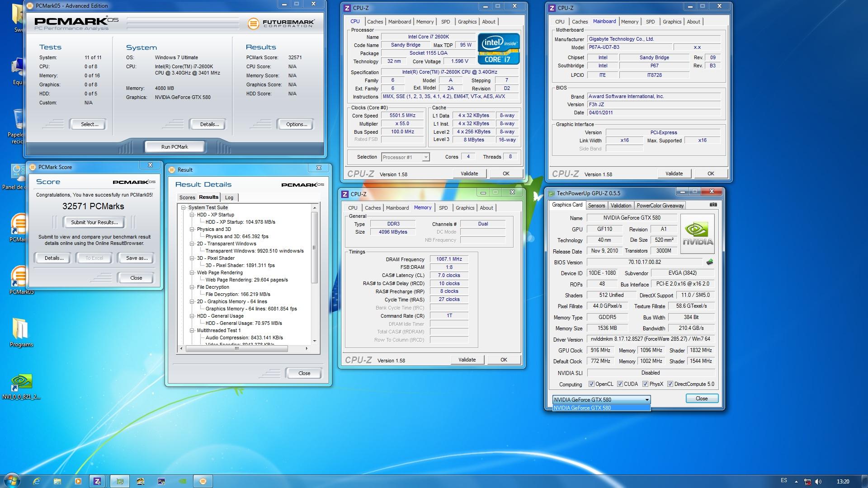This screenshot has height=488, width=868.
Task: Toggle the OpenCL checkbox
Action: (591, 384)
